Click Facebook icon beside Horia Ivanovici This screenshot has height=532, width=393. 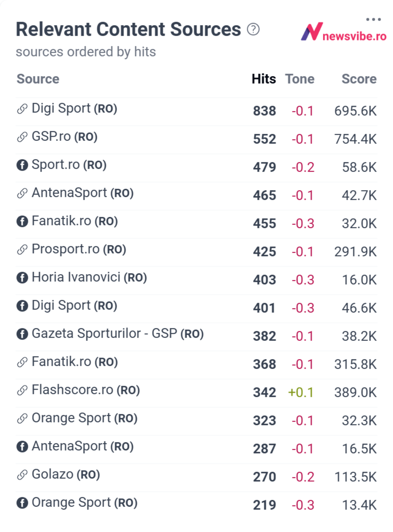point(22,278)
